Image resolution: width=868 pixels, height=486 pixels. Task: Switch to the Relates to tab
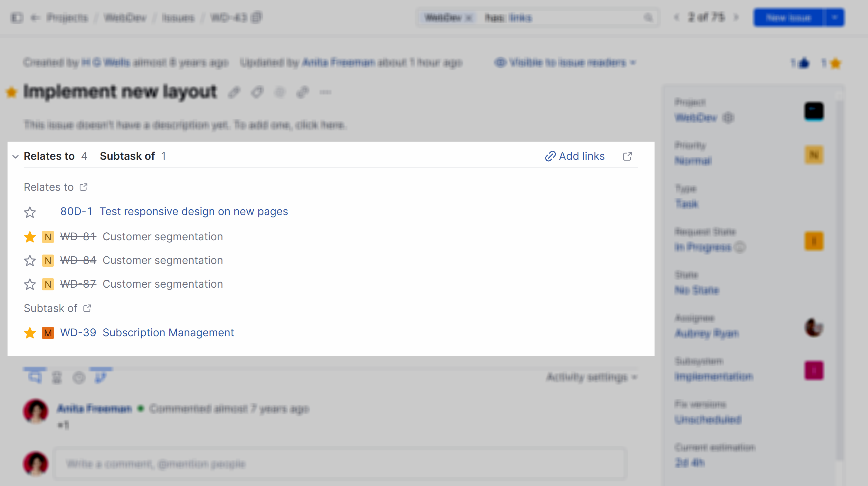tap(49, 156)
